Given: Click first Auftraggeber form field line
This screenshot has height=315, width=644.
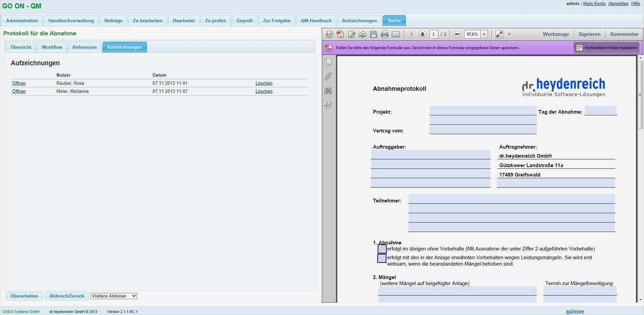Looking at the screenshot, I should [431, 155].
